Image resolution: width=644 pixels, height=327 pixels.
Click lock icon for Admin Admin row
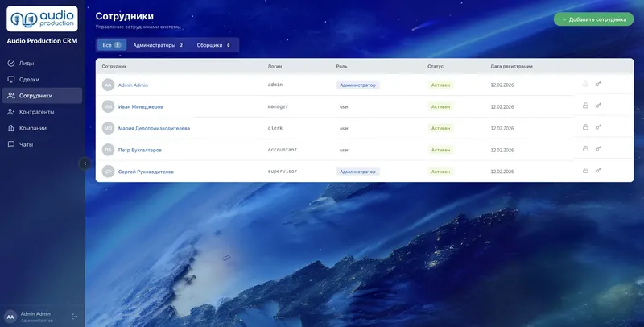(585, 84)
